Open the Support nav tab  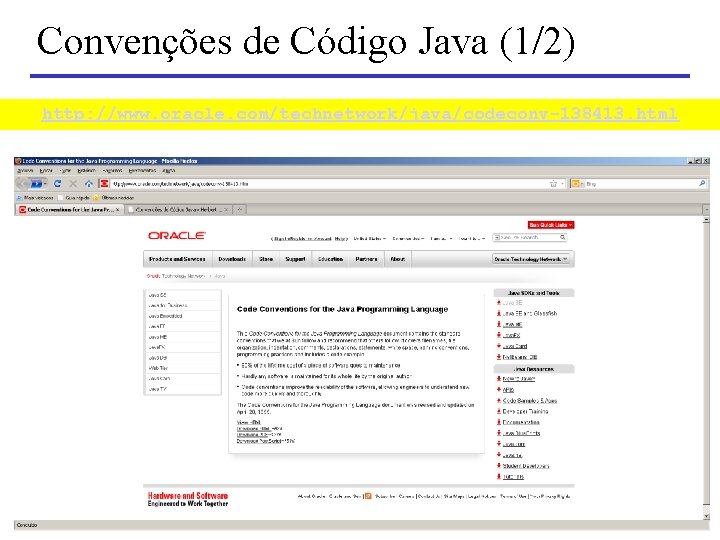pyautogui.click(x=295, y=259)
